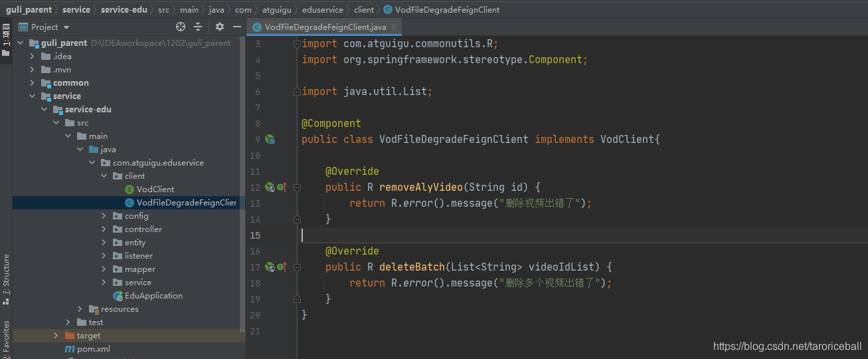The width and height of the screenshot is (868, 359).
Task: Open the 2: Favorites tool window
Action: click(6, 339)
